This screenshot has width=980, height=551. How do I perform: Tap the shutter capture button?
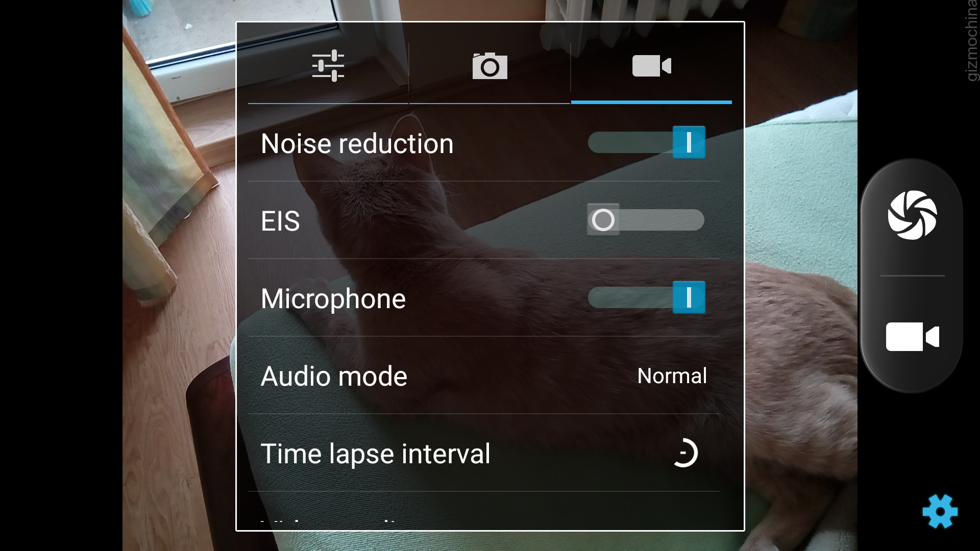(x=912, y=215)
